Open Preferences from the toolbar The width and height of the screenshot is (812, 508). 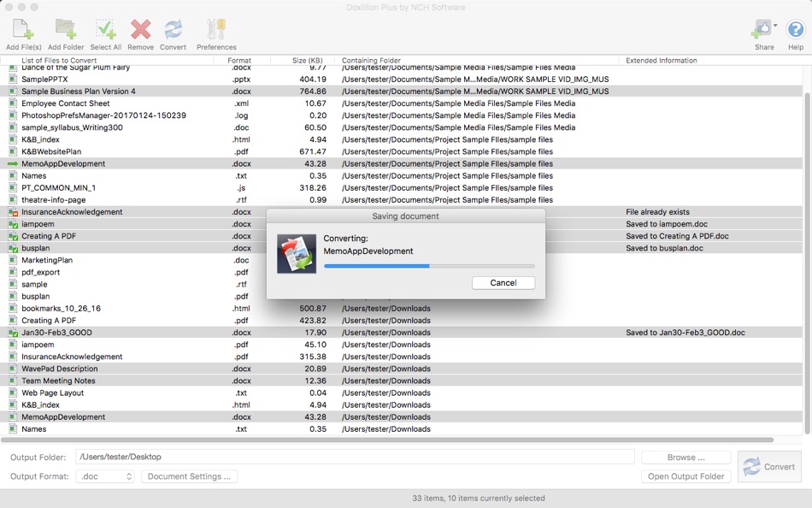215,27
